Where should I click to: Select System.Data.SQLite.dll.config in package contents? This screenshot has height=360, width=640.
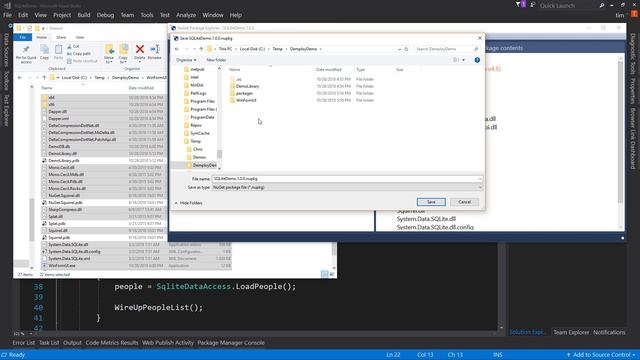[435, 227]
